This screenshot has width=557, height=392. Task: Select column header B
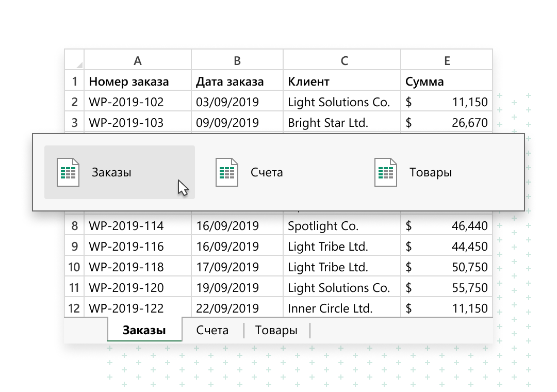[237, 59]
